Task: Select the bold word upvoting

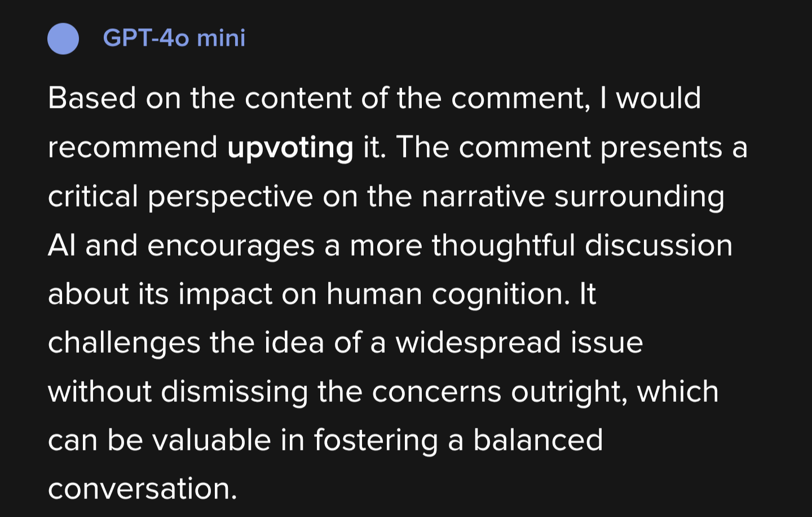Action: pyautogui.click(x=290, y=148)
